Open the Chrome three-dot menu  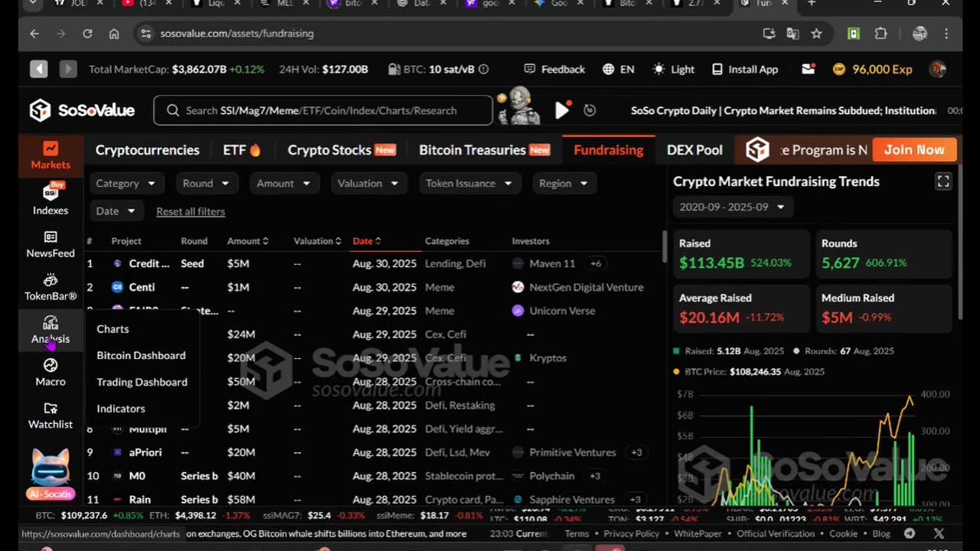946,34
